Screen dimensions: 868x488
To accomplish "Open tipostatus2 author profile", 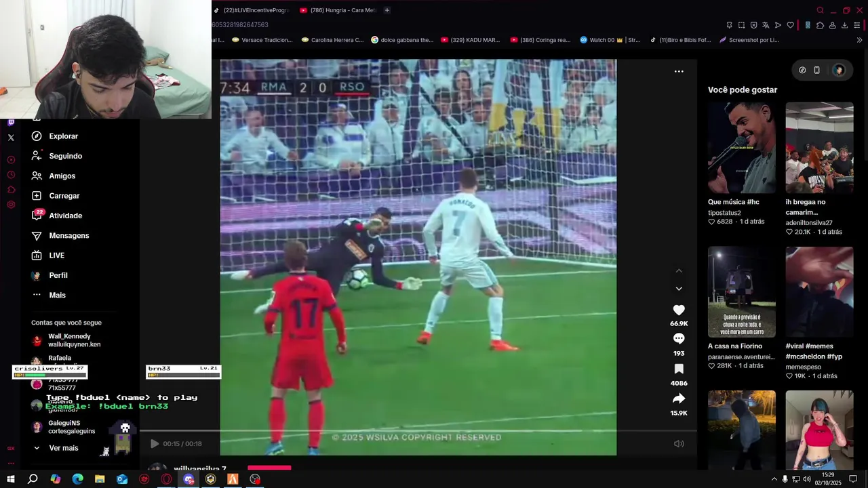I will [x=724, y=213].
